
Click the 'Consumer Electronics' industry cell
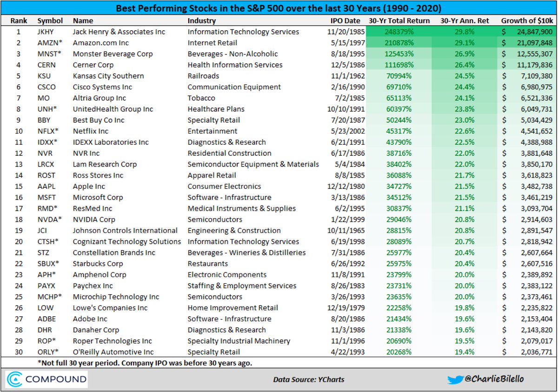coord(224,186)
